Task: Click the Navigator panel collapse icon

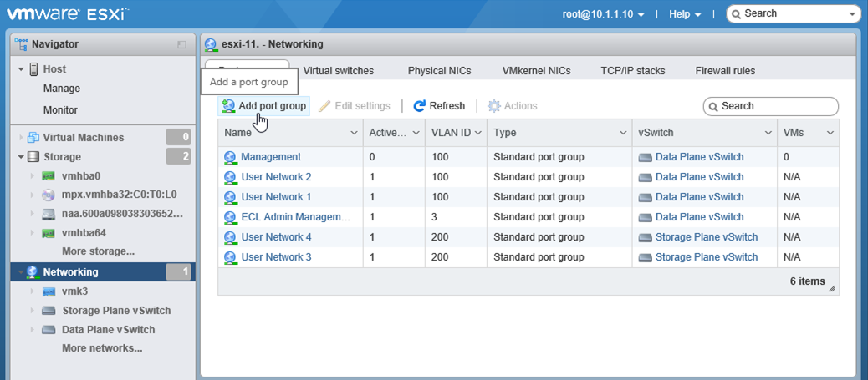Action: (x=182, y=44)
